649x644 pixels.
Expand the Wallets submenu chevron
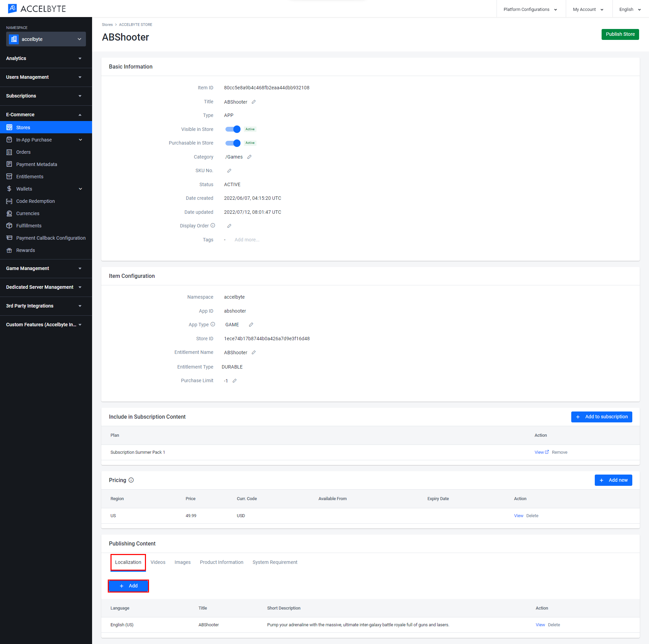(x=80, y=189)
